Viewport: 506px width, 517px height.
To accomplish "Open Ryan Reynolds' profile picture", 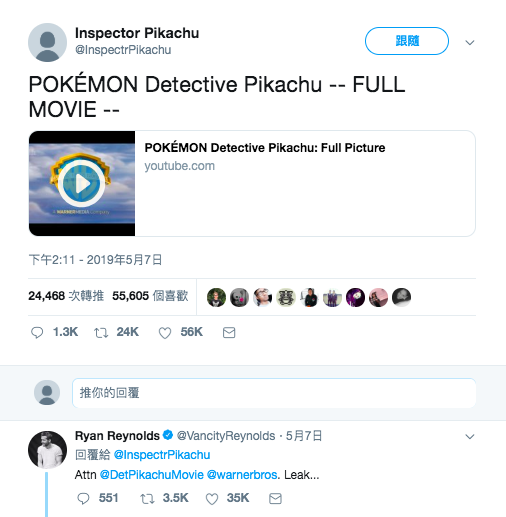I will [x=47, y=450].
